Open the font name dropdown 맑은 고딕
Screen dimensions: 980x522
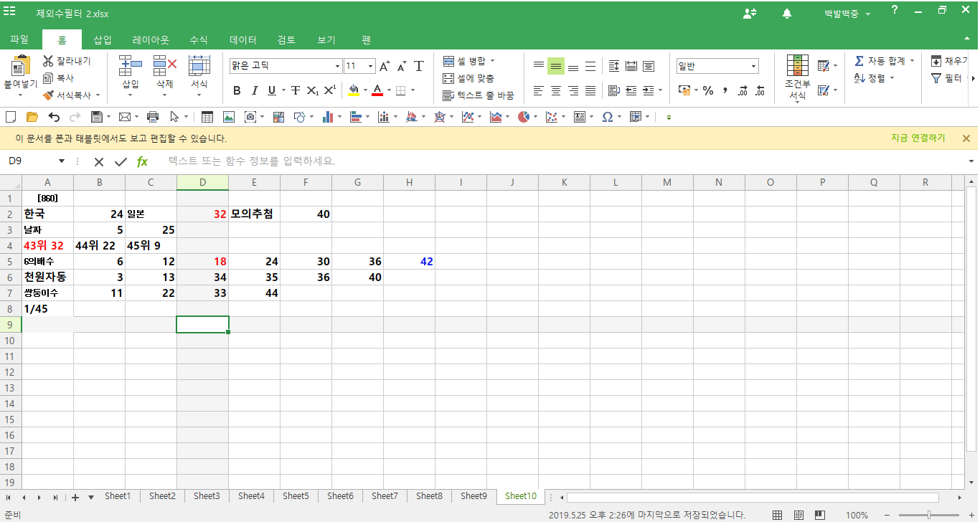(337, 66)
